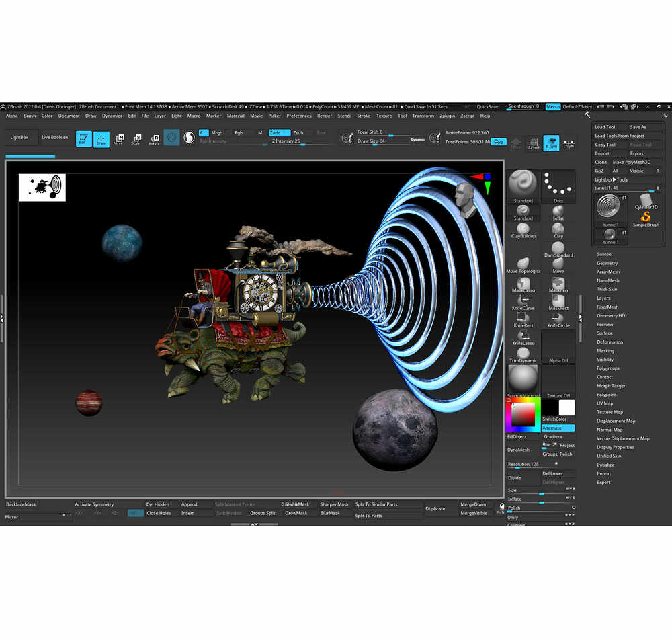Viewport: 672px width, 640px height.
Task: Select the white main color swatch
Action: click(x=566, y=407)
